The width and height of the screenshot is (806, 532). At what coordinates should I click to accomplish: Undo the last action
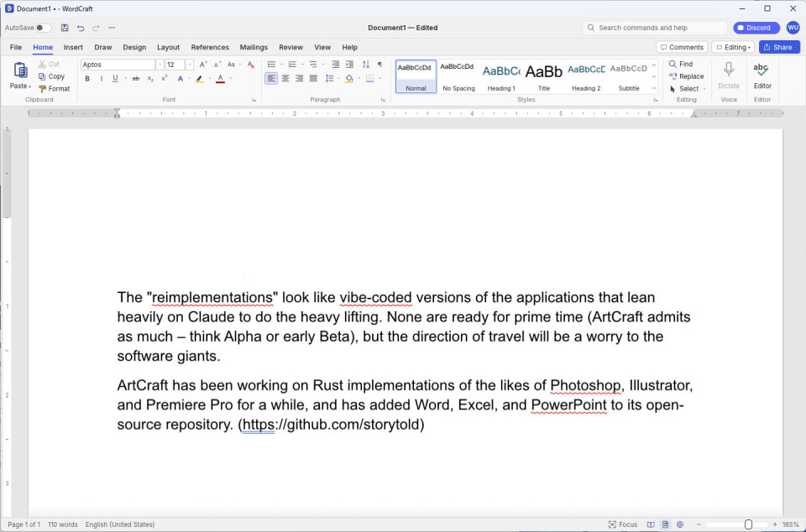[81, 28]
